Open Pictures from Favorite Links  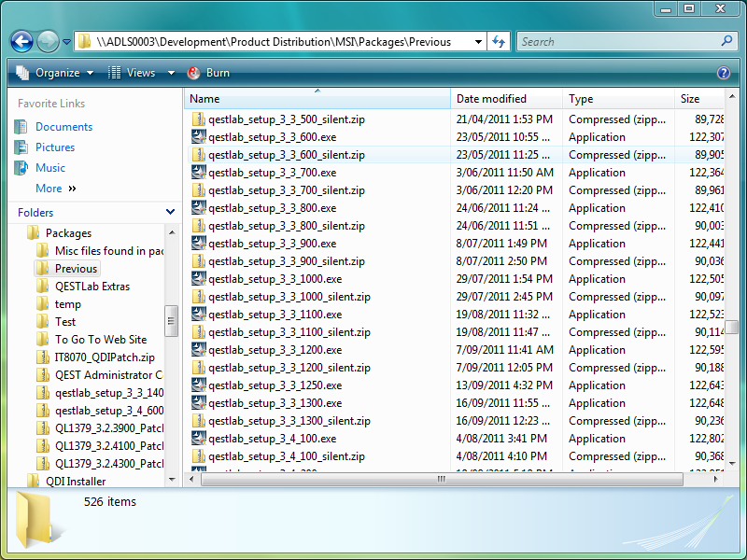pos(54,147)
